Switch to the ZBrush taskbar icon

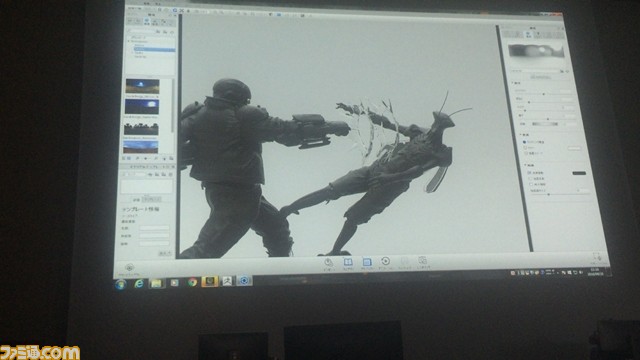(x=227, y=281)
